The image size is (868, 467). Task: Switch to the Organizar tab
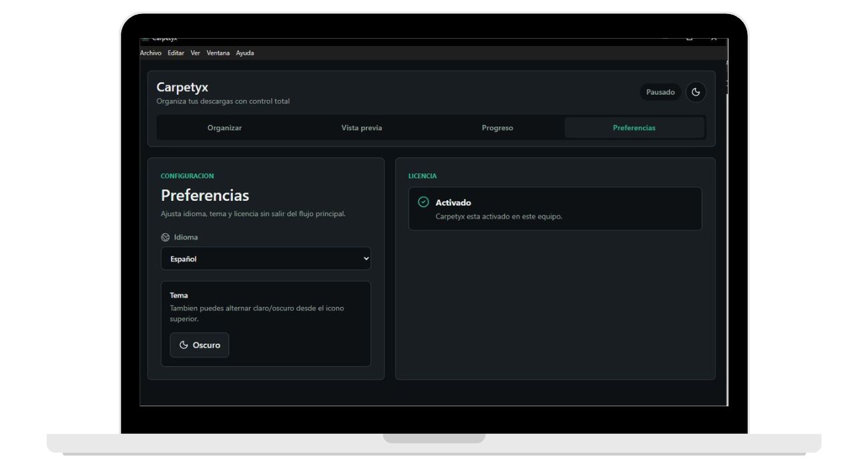point(224,128)
